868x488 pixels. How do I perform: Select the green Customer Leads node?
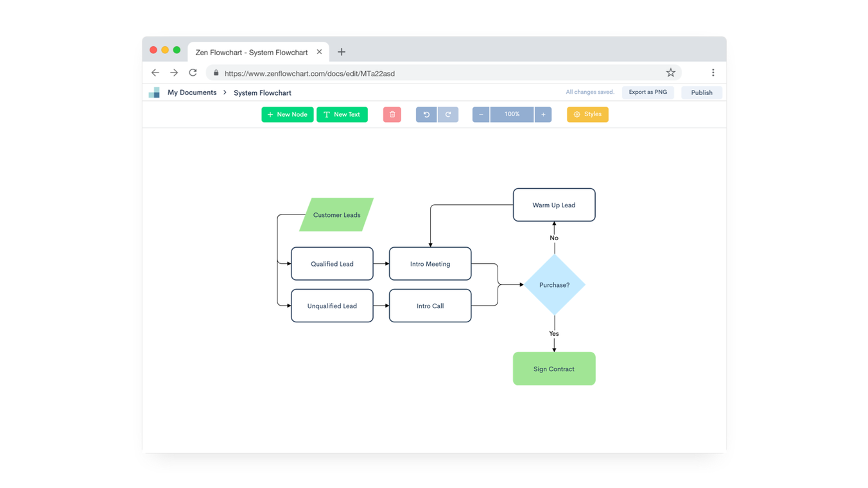[x=336, y=214]
